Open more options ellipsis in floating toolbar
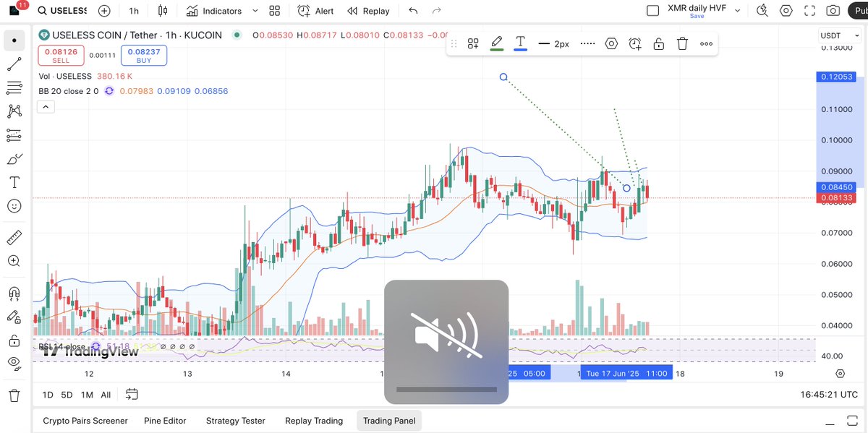The height and width of the screenshot is (433, 868). (706, 44)
